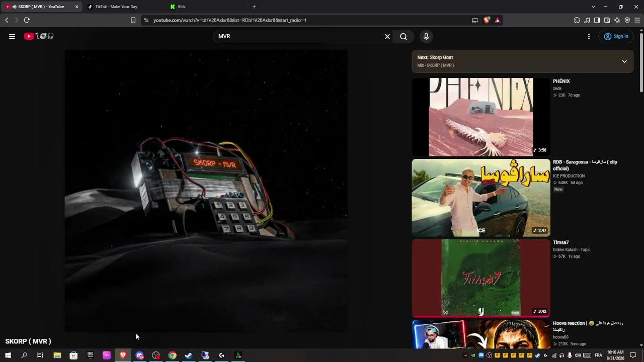This screenshot has width=644, height=362.
Task: Open Brave Shields panel
Action: [487, 20]
